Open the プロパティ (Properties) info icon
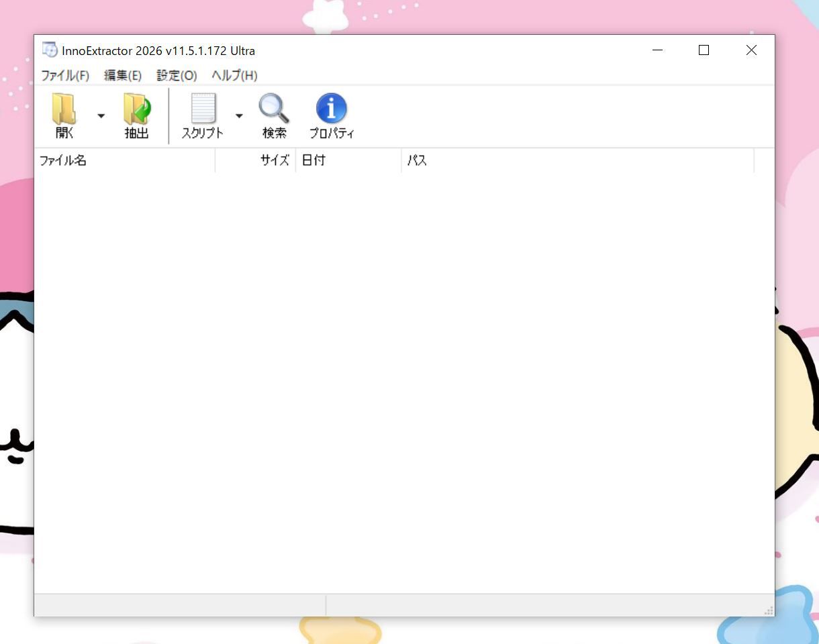Screen dimensions: 819x644 pyautogui.click(x=332, y=115)
